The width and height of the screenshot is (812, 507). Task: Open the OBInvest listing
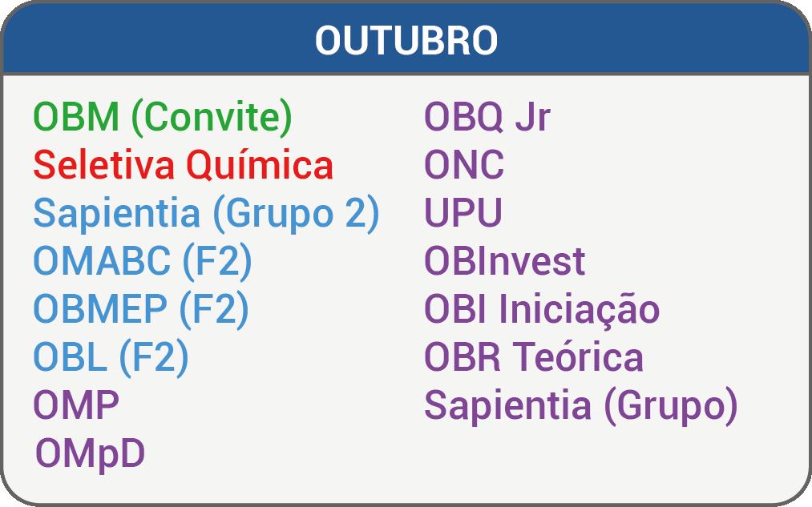point(504,261)
